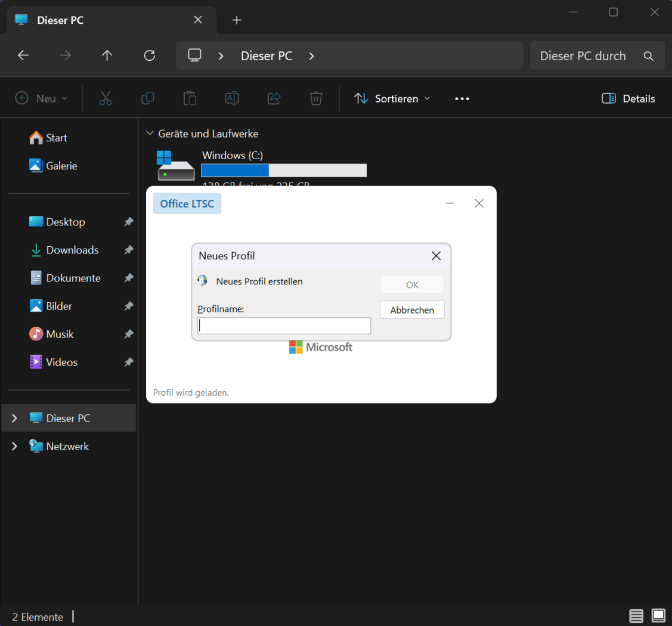This screenshot has height=626, width=672.
Task: Expand chevron before Dieser PC in address bar
Action: pyautogui.click(x=221, y=55)
